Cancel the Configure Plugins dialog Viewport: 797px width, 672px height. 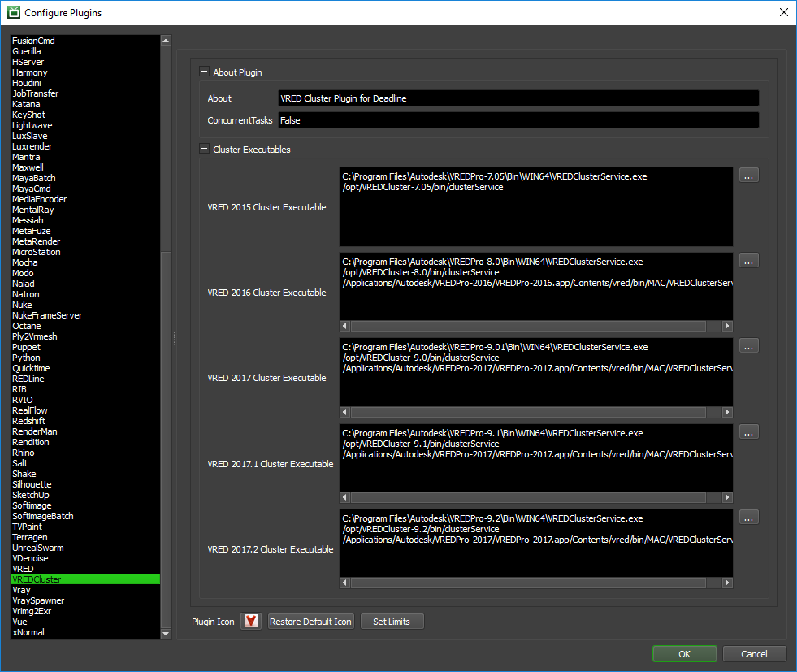pos(754,653)
